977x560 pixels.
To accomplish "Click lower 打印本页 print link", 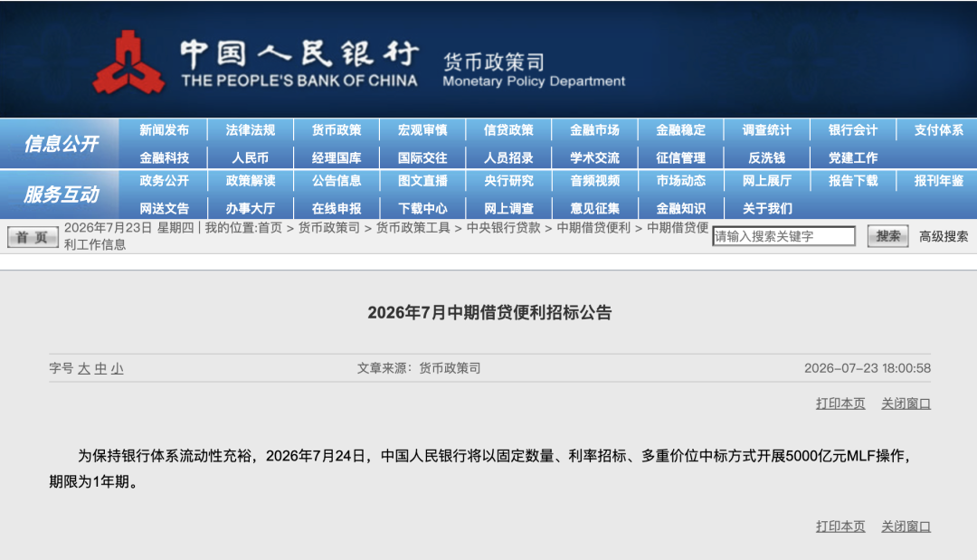I will click(840, 527).
